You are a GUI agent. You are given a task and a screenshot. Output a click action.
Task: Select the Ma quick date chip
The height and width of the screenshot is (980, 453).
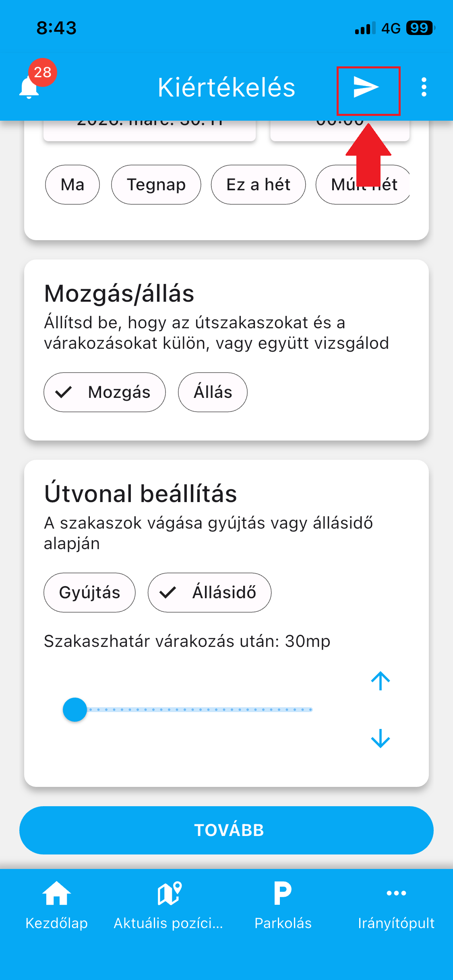(x=72, y=185)
